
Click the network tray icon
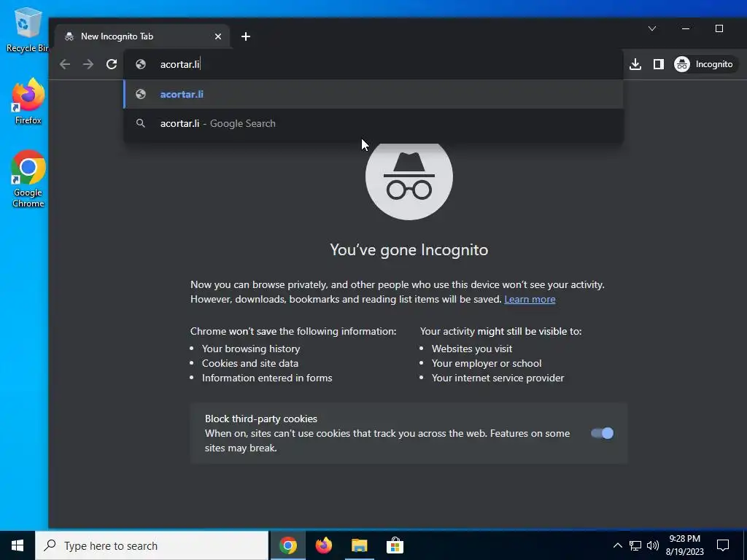(635, 545)
